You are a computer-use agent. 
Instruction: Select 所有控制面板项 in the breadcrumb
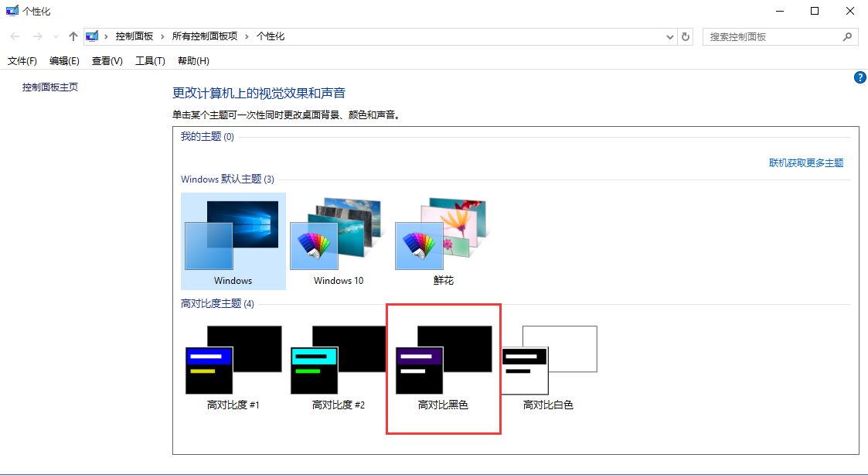click(204, 36)
